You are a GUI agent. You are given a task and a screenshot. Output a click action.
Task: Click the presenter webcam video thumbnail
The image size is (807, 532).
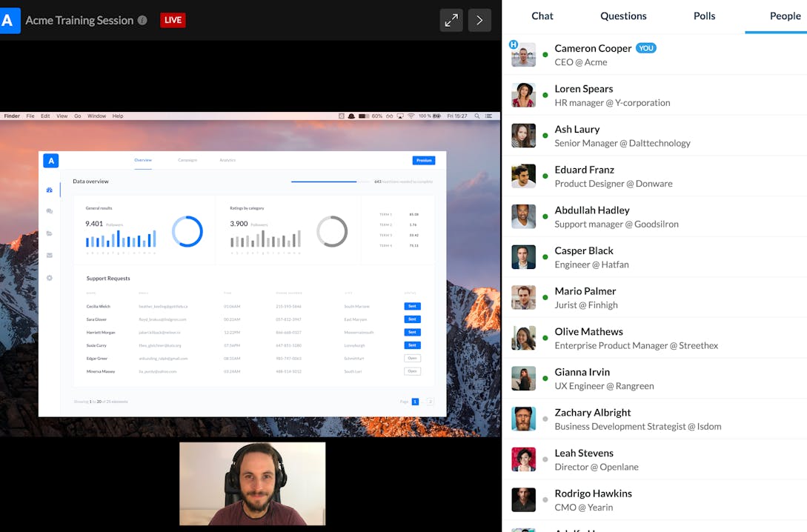(x=252, y=484)
